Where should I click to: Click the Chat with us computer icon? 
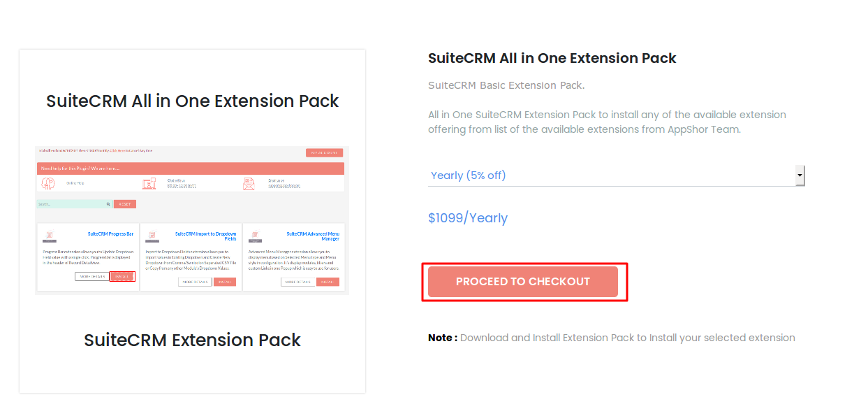[x=149, y=183]
